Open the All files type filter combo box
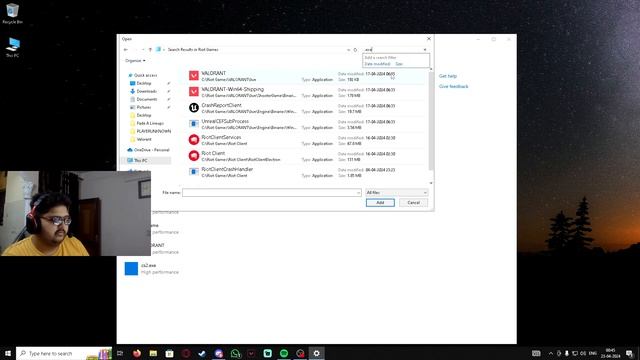Screen dimensions: 640x360 (396, 192)
